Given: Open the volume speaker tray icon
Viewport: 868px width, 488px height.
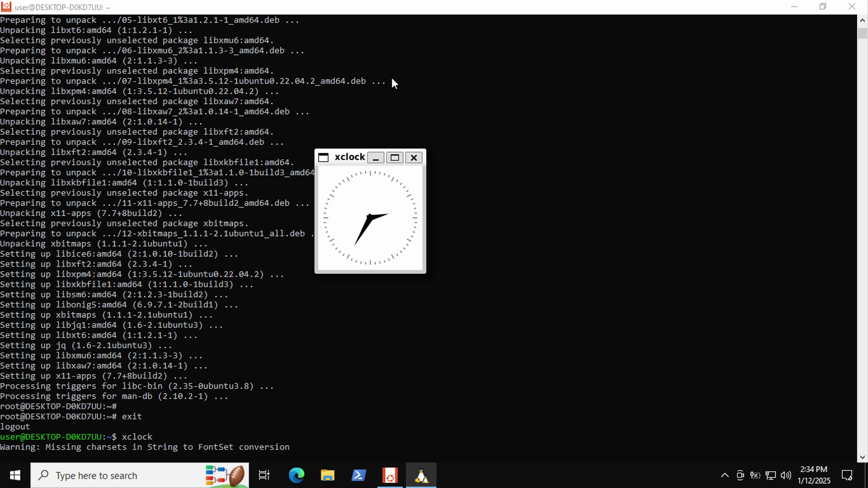Looking at the screenshot, I should pos(786,475).
